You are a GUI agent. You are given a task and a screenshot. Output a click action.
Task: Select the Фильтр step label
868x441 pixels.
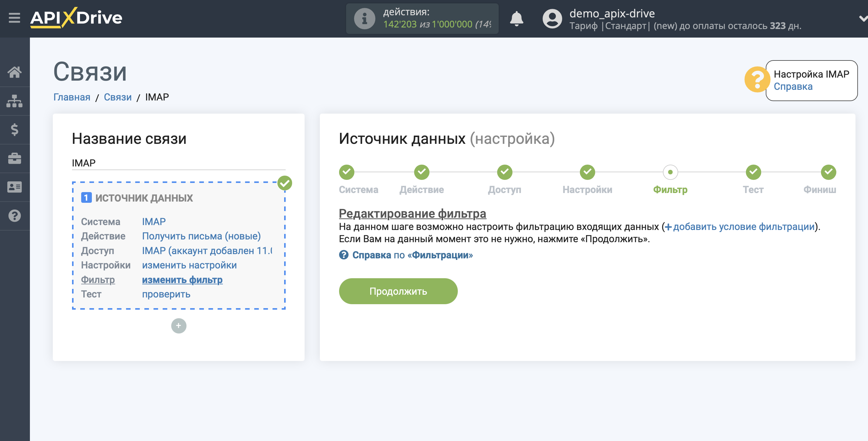tap(670, 189)
